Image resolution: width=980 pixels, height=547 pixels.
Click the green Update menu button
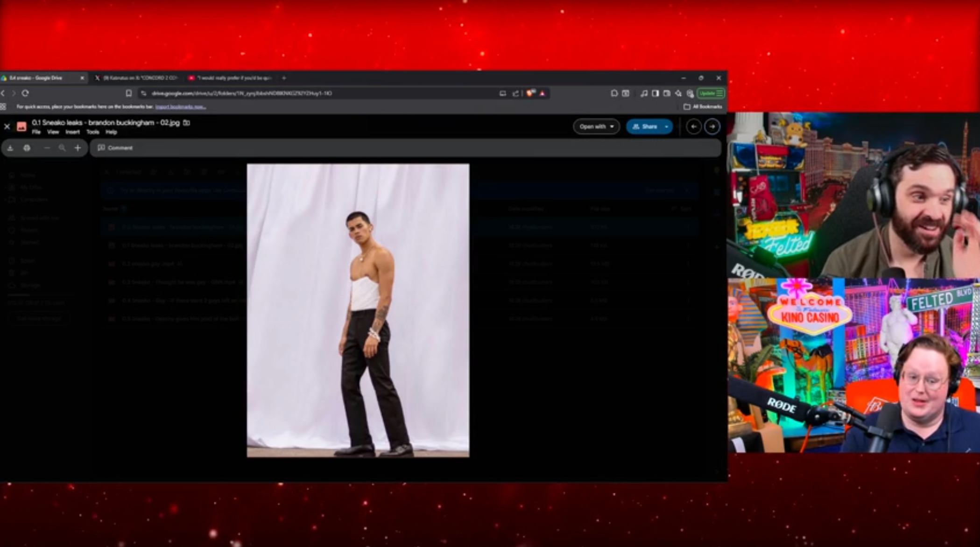pyautogui.click(x=711, y=93)
